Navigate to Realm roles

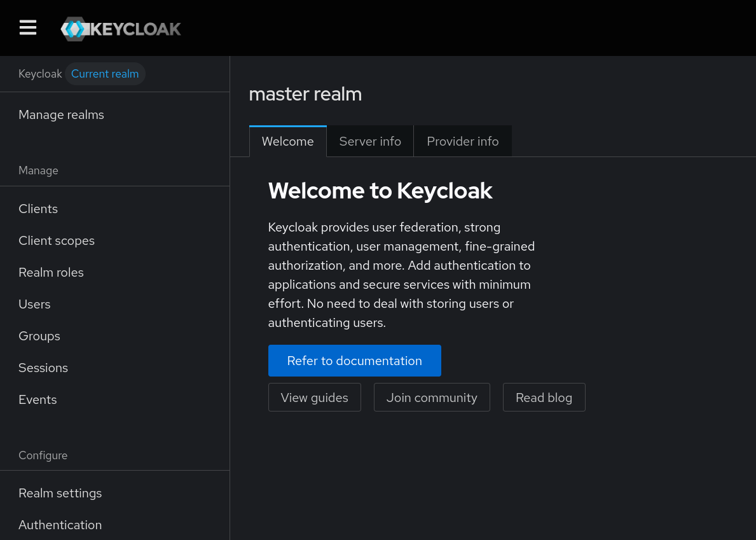(51, 272)
